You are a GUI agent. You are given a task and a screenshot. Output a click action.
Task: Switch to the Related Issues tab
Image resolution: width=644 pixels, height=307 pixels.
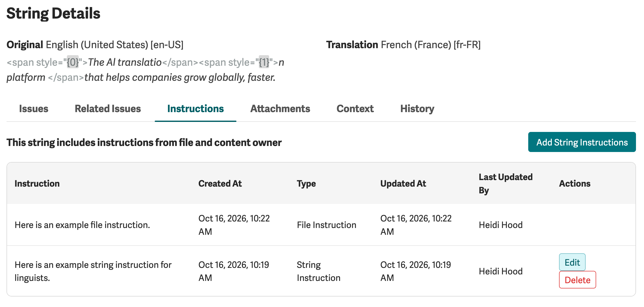108,109
